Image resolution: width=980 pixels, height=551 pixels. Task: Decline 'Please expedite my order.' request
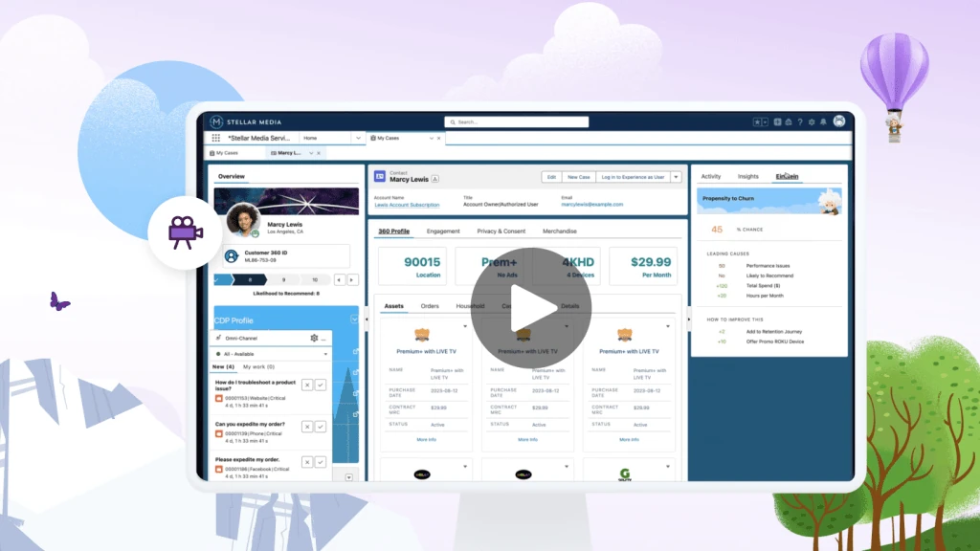307,462
